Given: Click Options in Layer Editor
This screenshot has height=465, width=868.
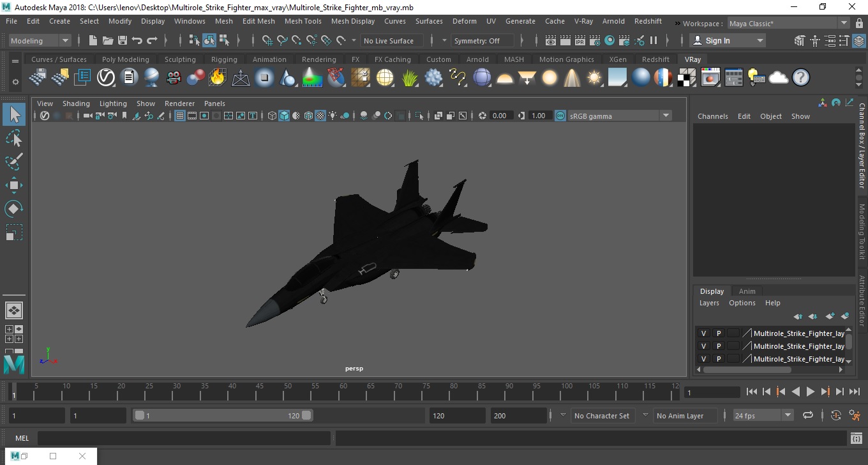Looking at the screenshot, I should tap(742, 303).
